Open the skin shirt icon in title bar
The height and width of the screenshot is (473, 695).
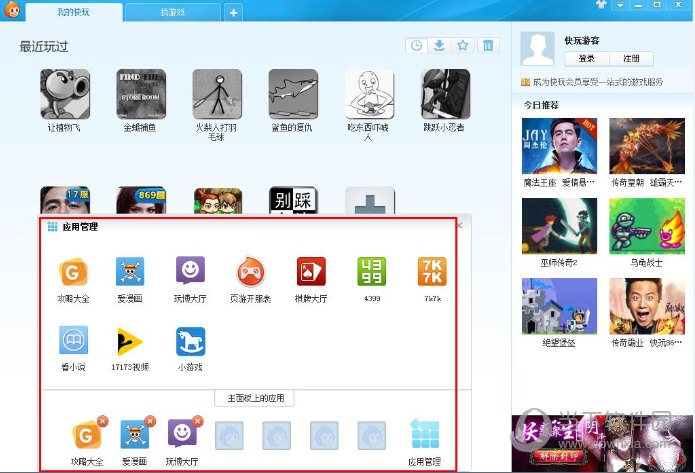click(x=601, y=5)
